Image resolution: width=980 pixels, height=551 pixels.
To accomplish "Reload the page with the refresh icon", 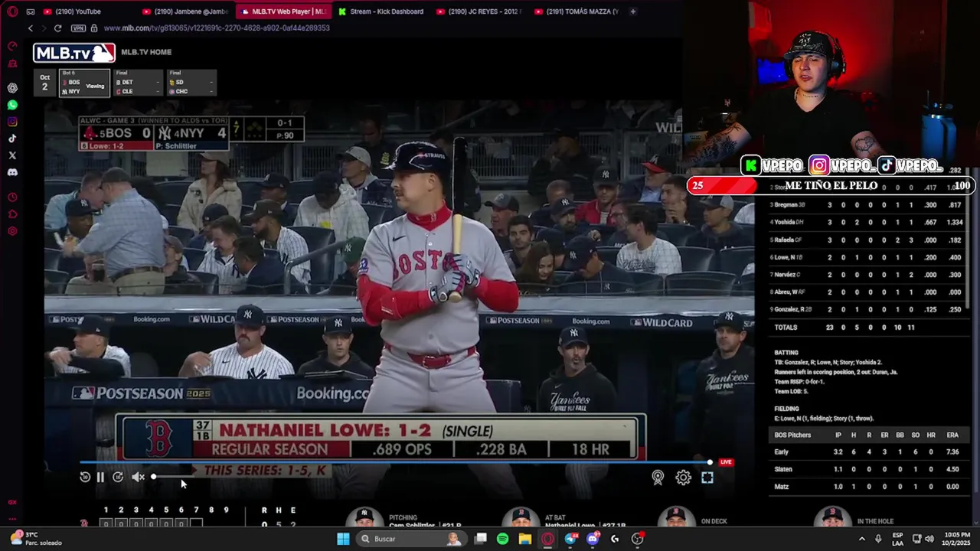I will tap(57, 28).
